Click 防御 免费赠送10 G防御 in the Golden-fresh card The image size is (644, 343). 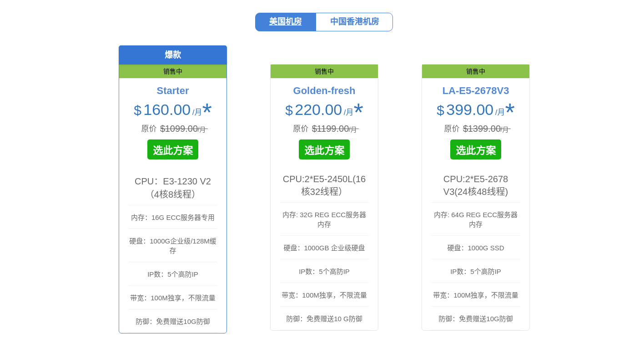(x=324, y=319)
